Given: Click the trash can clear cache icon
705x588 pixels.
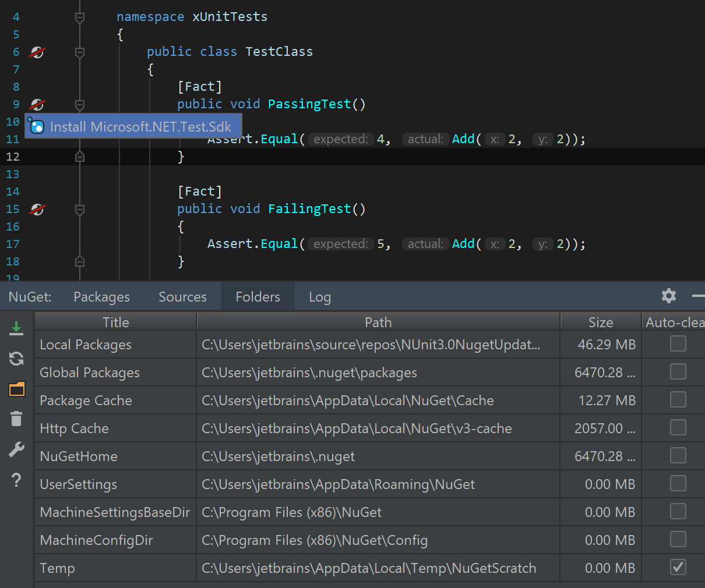Looking at the screenshot, I should coord(16,419).
